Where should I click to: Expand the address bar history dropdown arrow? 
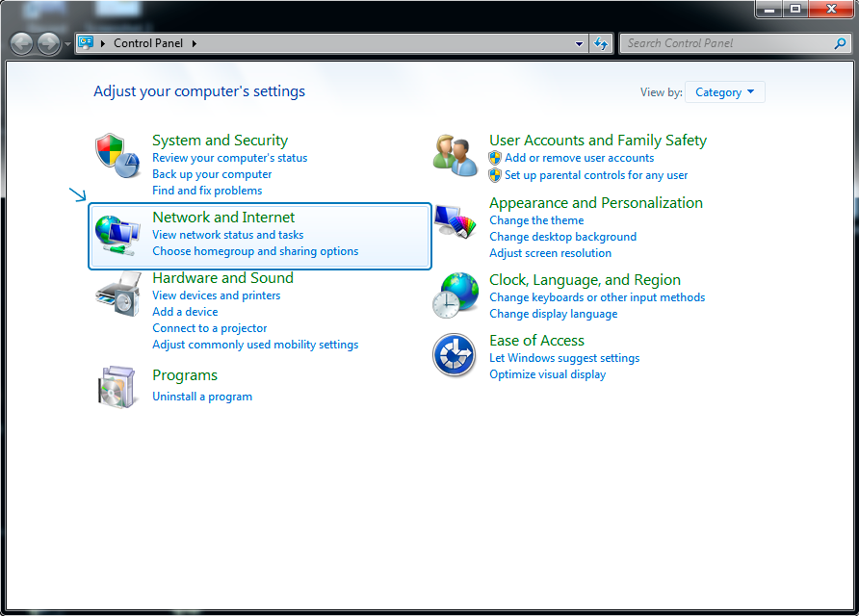[x=579, y=44]
